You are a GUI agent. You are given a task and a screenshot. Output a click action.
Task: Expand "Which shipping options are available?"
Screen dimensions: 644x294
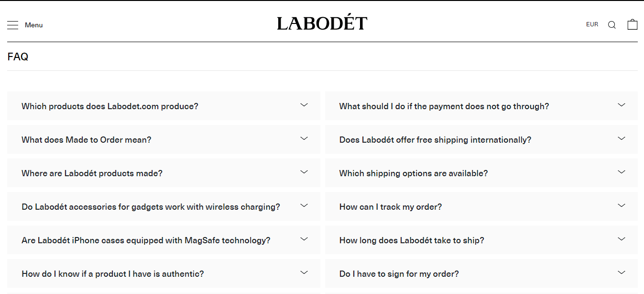click(414, 173)
